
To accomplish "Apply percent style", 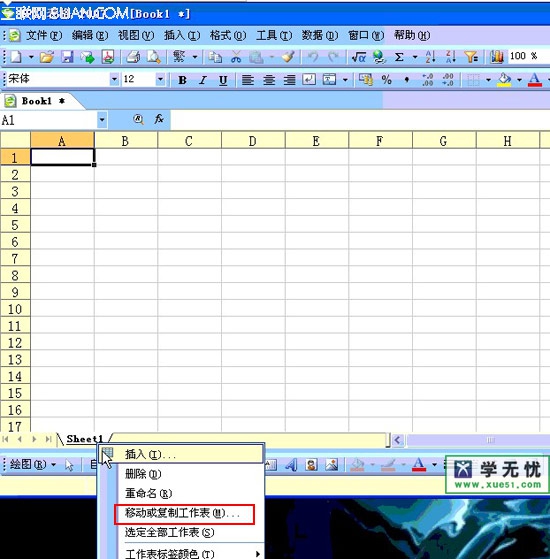I will (386, 80).
